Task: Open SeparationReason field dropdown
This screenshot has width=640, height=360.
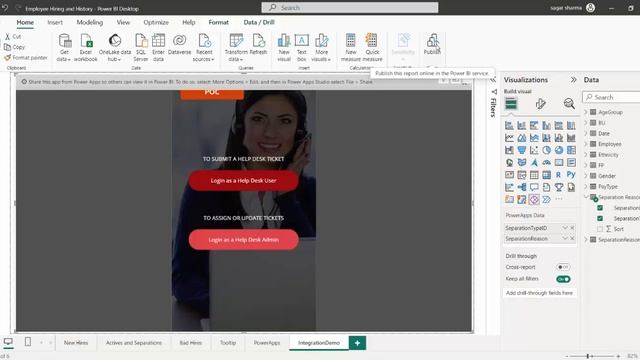Action: (565, 238)
